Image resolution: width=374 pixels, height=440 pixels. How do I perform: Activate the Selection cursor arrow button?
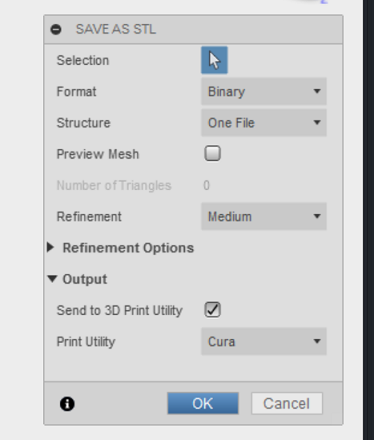pyautogui.click(x=214, y=60)
